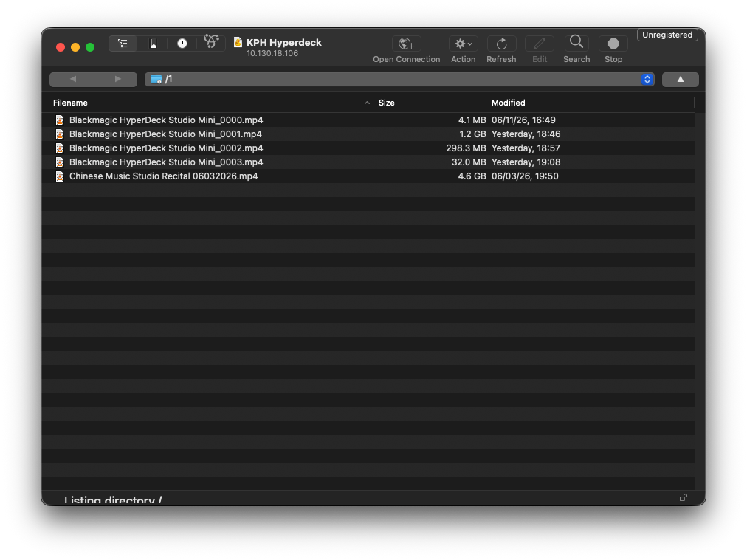Click the Unregistered license badge

coord(667,35)
